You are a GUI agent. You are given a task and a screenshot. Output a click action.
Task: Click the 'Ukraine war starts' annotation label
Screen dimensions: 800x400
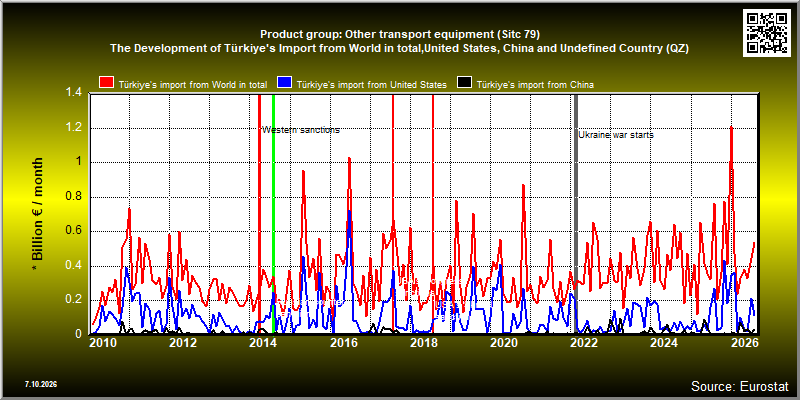pyautogui.click(x=616, y=135)
